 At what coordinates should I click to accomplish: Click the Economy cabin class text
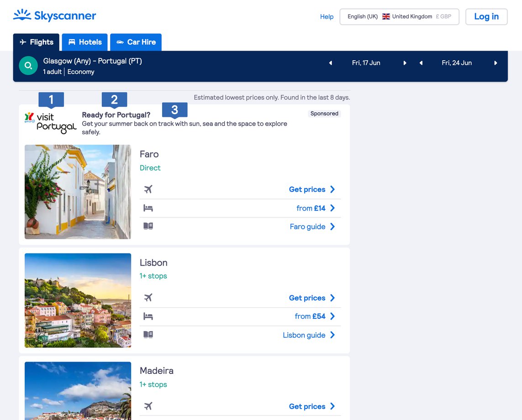click(81, 72)
